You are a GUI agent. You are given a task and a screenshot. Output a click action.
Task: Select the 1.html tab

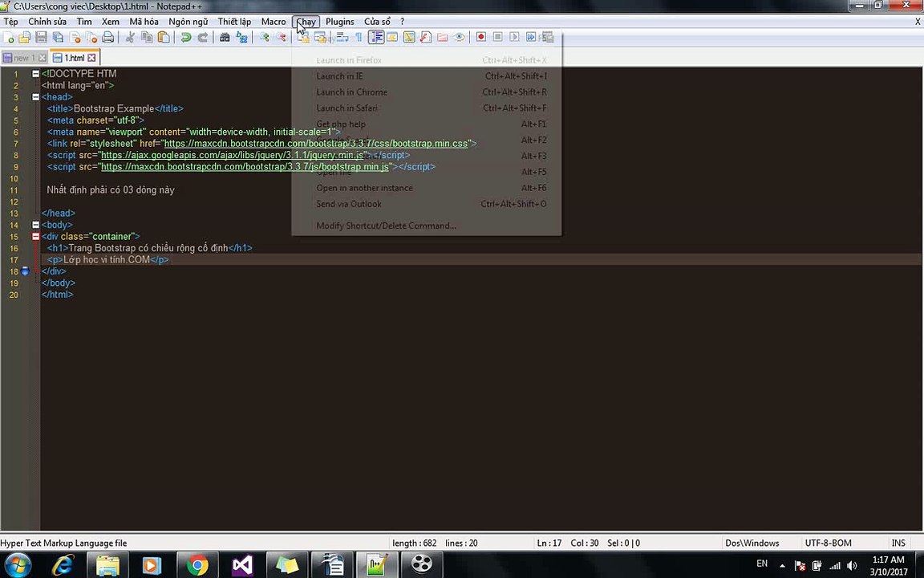pos(75,58)
